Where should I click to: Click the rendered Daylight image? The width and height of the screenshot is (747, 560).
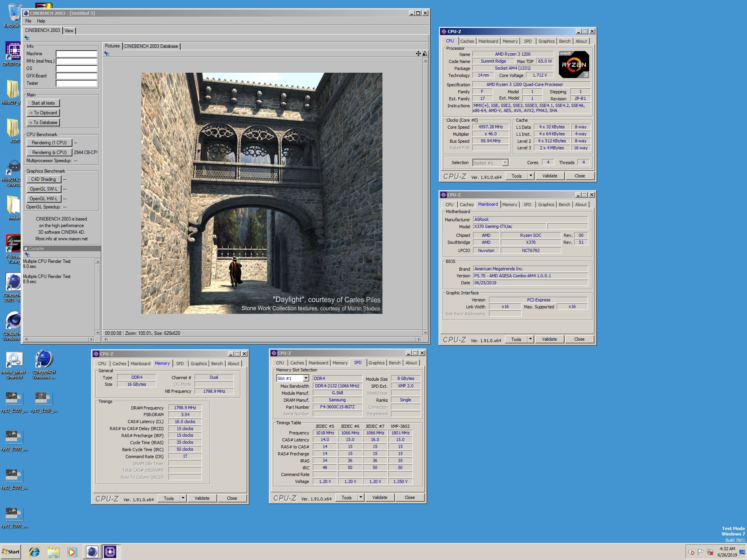pos(261,193)
